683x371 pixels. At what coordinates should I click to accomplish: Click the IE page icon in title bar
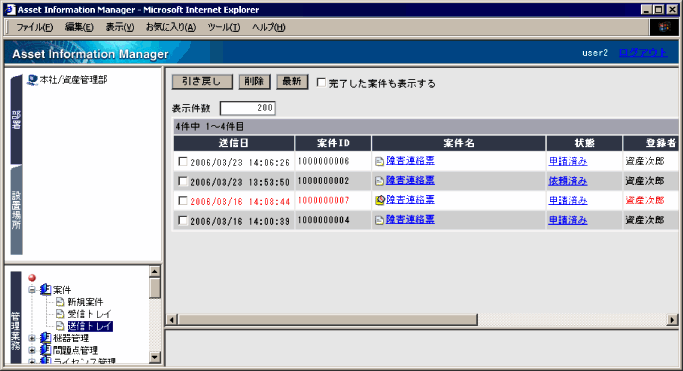[x=10, y=10]
